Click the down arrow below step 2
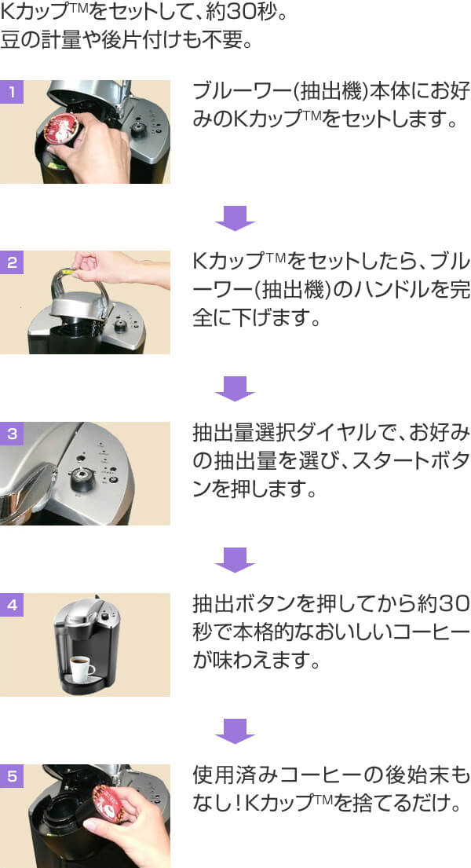471x868 pixels. (235, 389)
